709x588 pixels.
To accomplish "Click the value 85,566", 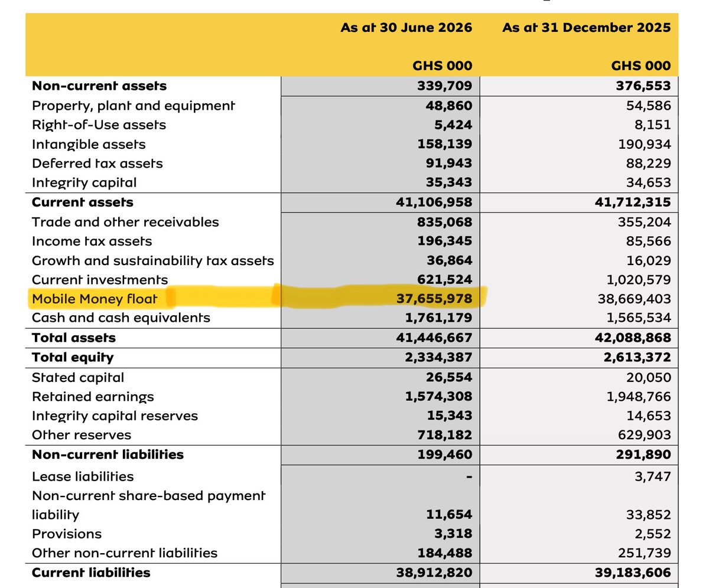I will pos(649,241).
